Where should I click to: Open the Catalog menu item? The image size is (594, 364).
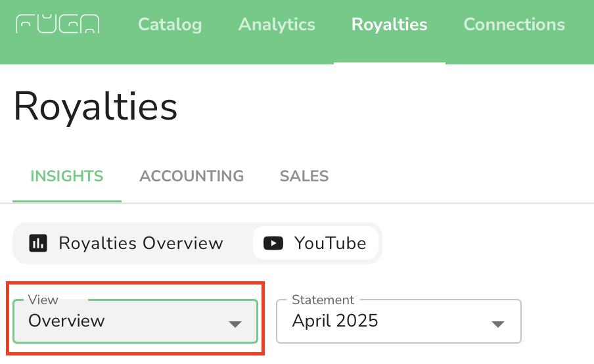pyautogui.click(x=170, y=24)
